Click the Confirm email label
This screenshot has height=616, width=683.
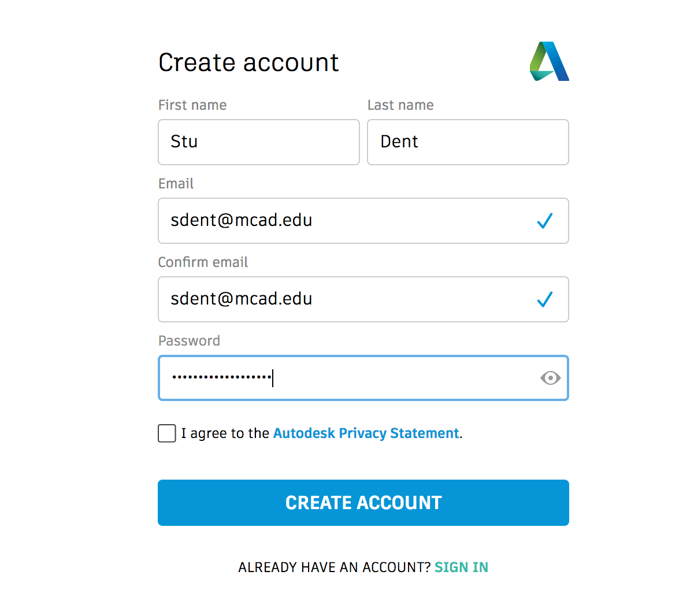tap(203, 262)
